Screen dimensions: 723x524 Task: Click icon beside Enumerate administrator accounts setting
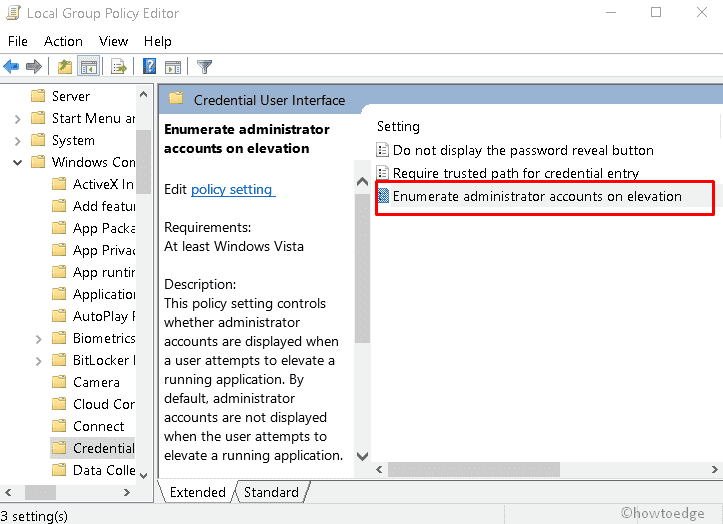pyautogui.click(x=383, y=196)
